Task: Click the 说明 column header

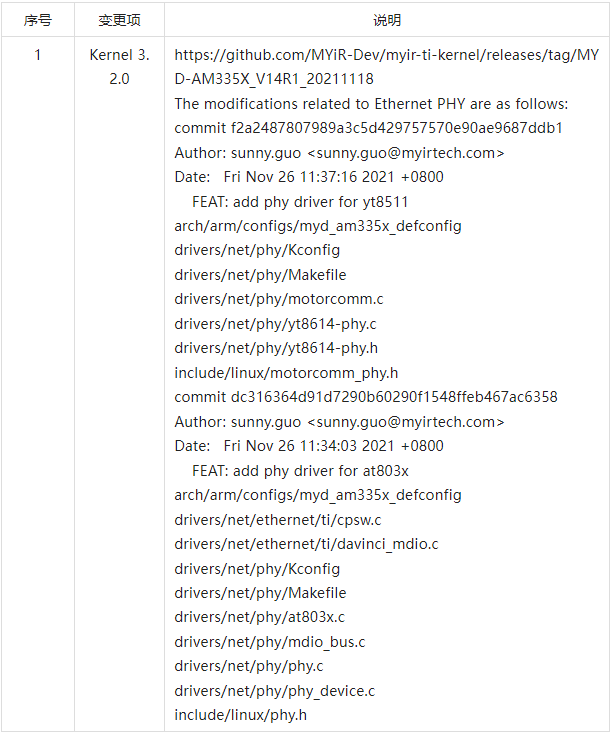Action: coord(387,20)
